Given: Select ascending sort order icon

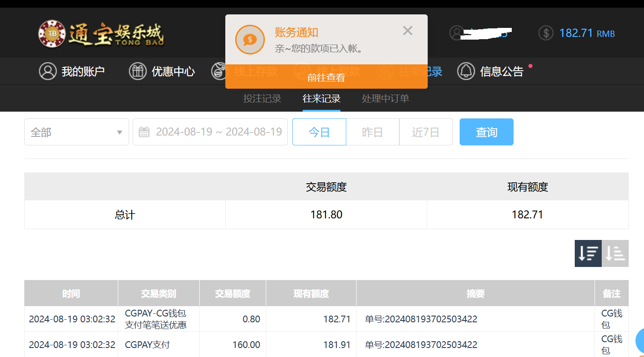Looking at the screenshot, I should [615, 253].
